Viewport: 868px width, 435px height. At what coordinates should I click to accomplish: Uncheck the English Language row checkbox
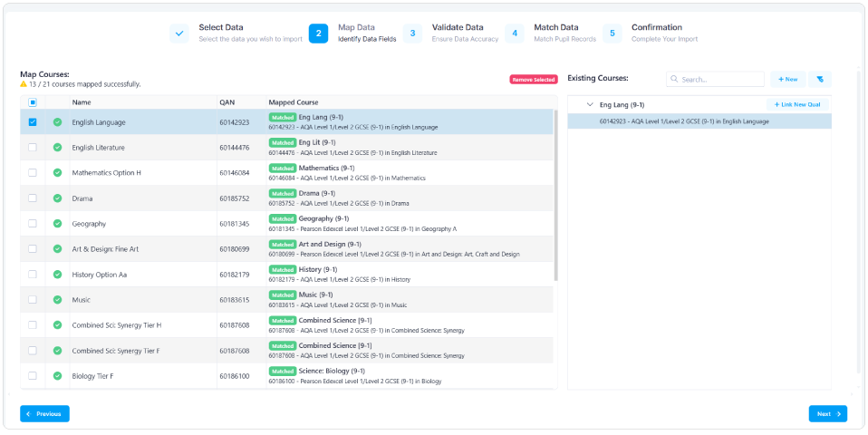33,122
